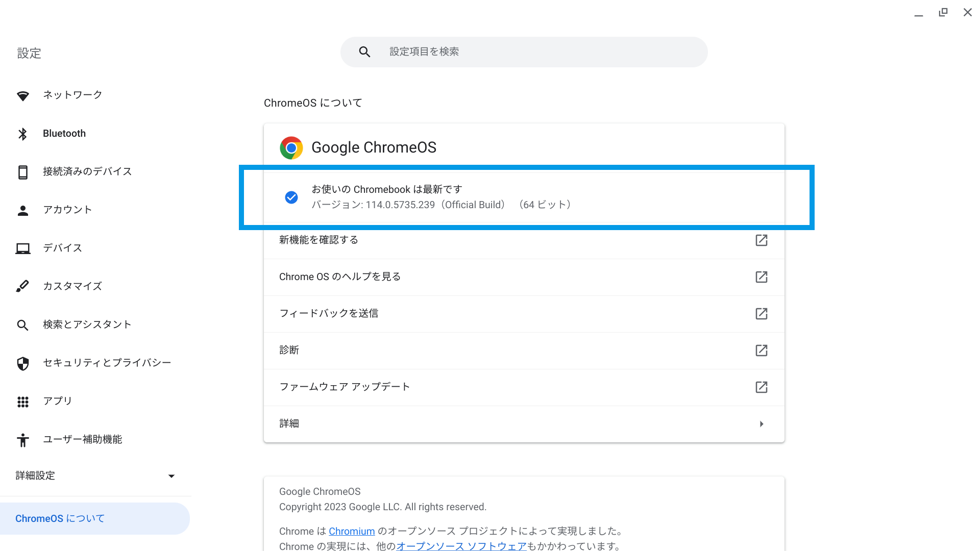Screen dimensions: 980x551
Task: Open カスタマイズ settings
Action: coord(95,286)
